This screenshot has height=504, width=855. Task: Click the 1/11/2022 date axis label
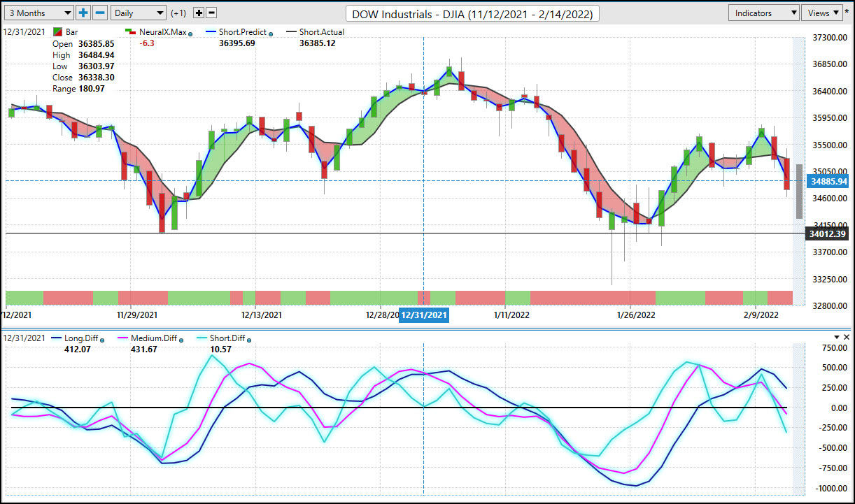click(511, 315)
